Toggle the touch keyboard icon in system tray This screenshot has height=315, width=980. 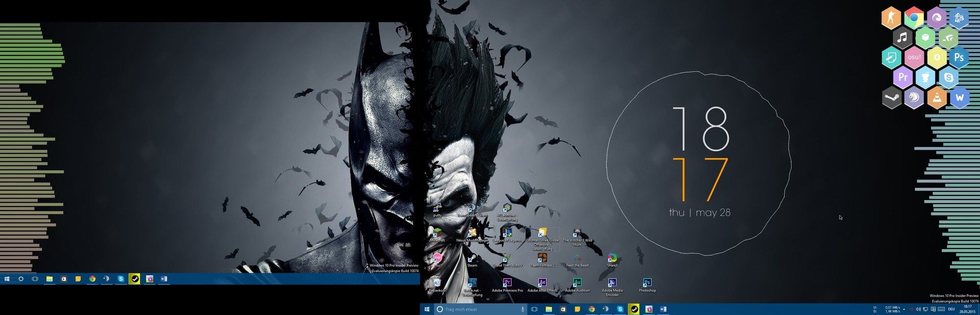[941, 309]
